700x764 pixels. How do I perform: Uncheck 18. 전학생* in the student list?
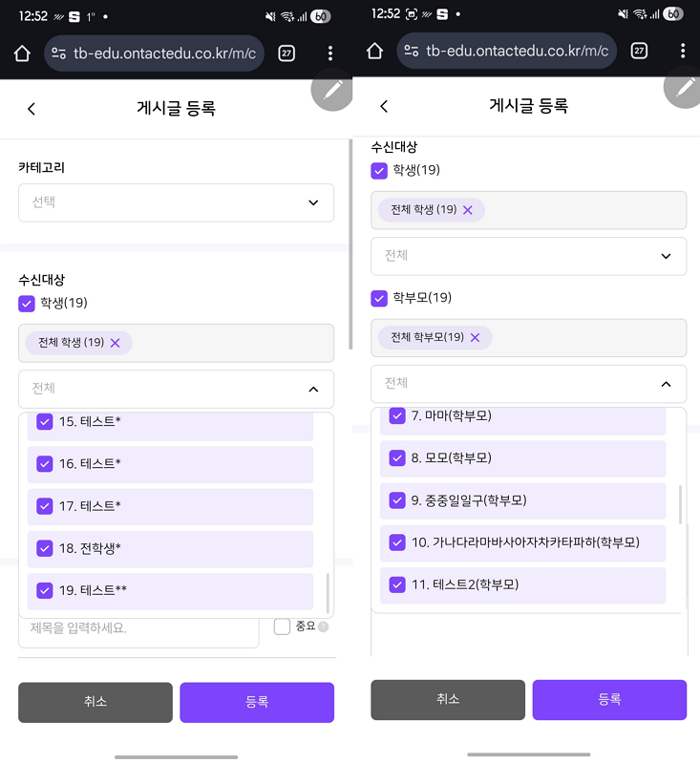45,548
